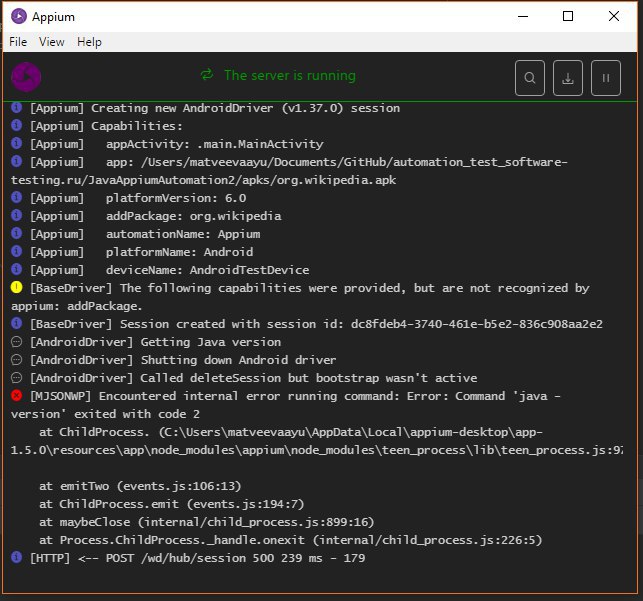The height and width of the screenshot is (601, 643).
Task: Click the info icon beside "Creating new AndroidDriver"
Action: tap(16, 107)
